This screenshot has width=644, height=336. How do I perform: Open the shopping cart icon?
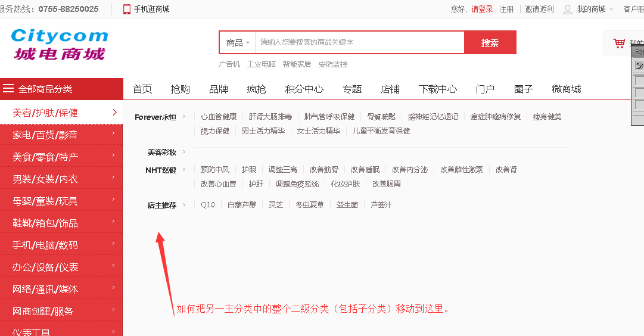(618, 43)
